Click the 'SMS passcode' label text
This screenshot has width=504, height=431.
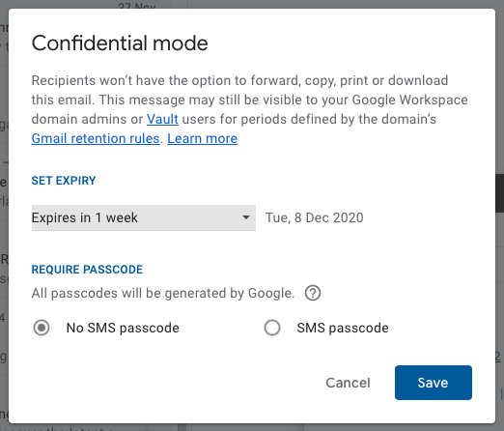(343, 328)
